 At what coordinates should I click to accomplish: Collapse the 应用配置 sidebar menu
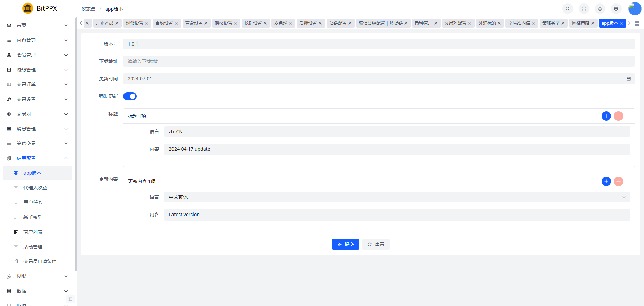coord(38,158)
